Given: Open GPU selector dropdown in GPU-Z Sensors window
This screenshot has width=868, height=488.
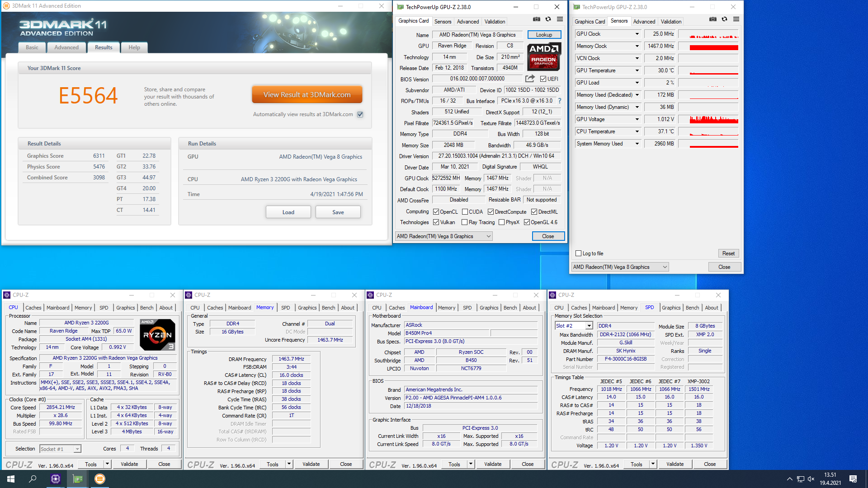Looking at the screenshot, I should point(620,267).
